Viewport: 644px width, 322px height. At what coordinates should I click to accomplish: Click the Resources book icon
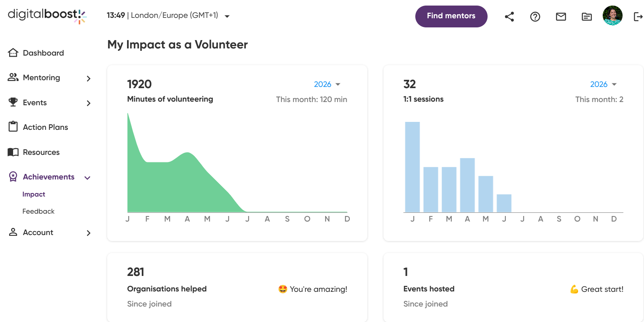[13, 152]
